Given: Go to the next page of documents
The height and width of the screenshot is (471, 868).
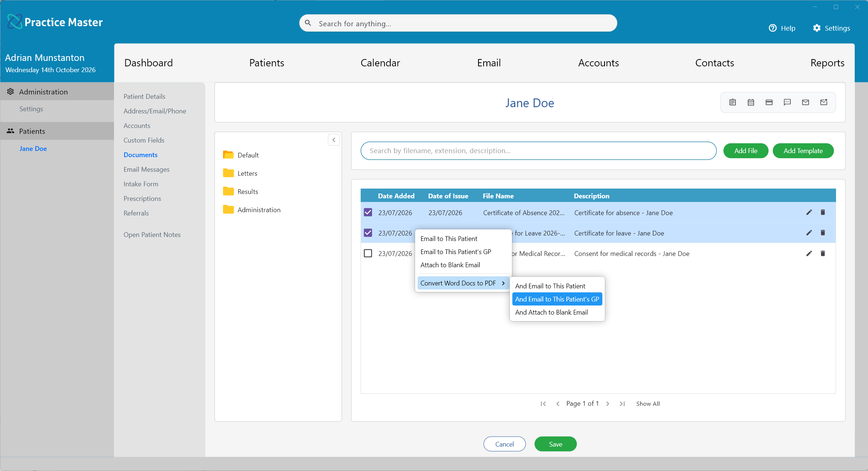Looking at the screenshot, I should point(607,404).
